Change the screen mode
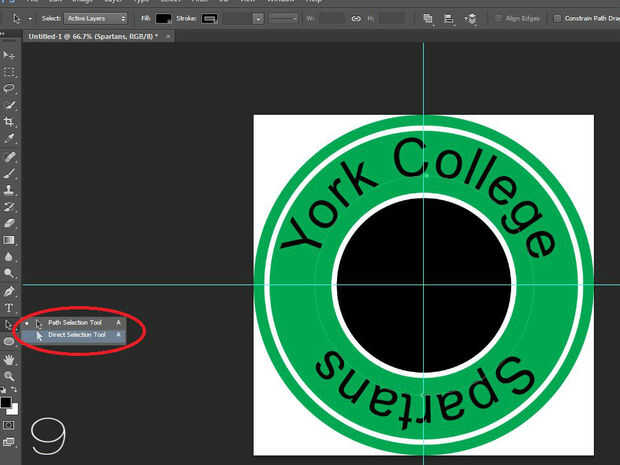 coord(9,442)
